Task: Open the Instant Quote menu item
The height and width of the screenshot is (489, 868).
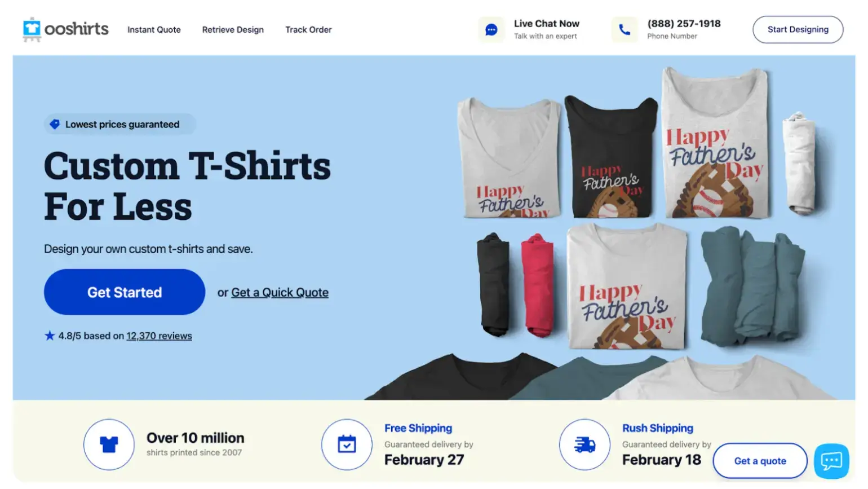Action: click(154, 29)
